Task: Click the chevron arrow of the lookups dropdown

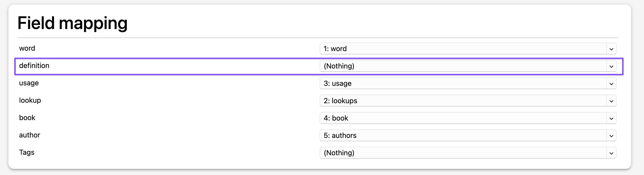Action: click(611, 101)
